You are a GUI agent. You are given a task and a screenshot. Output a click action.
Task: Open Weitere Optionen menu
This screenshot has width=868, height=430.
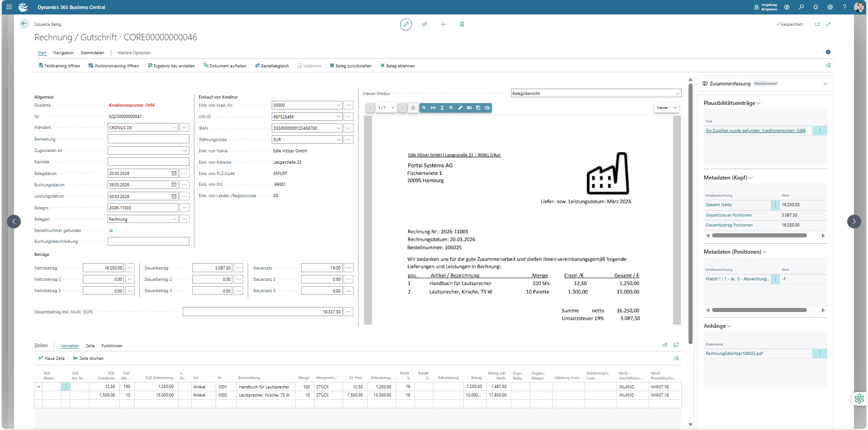click(x=134, y=53)
